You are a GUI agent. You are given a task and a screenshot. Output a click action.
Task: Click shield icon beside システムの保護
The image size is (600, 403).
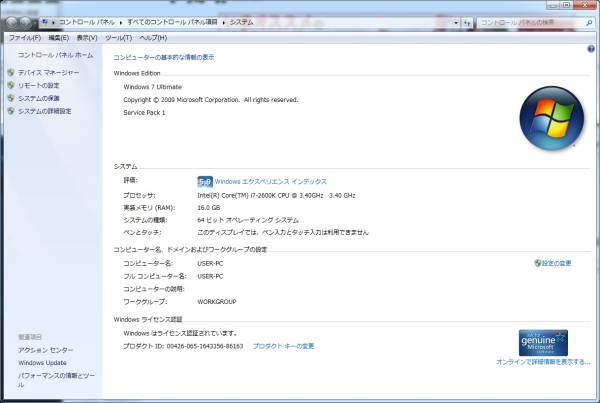pos(11,98)
